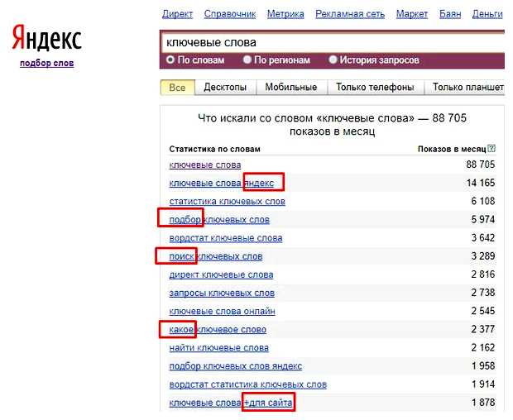Open the ключевые слова онлайн query
This screenshot has height=420, width=513.
222,311
